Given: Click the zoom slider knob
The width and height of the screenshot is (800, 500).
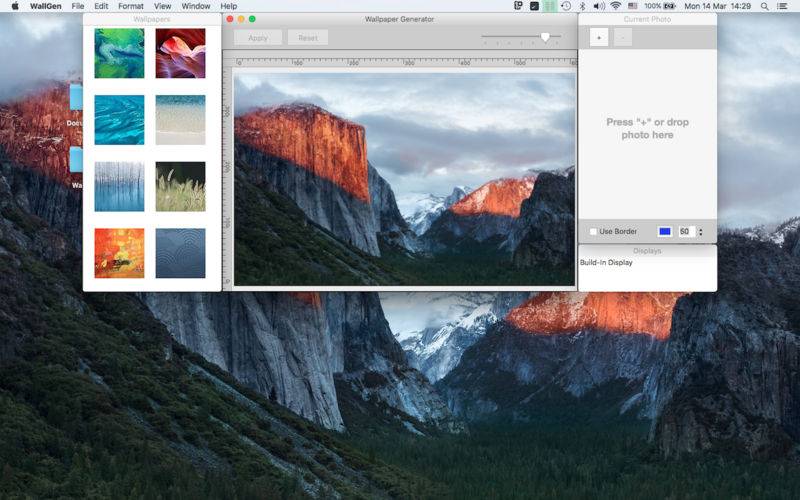Looking at the screenshot, I should click(x=545, y=37).
